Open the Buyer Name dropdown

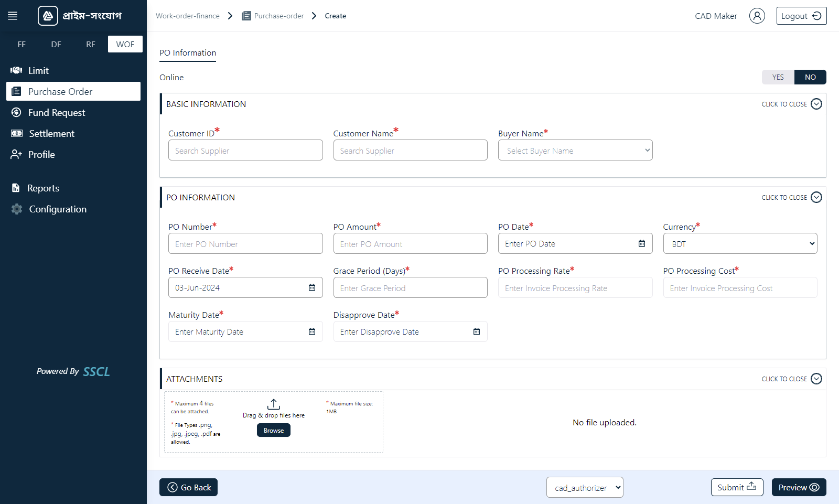[x=575, y=151]
